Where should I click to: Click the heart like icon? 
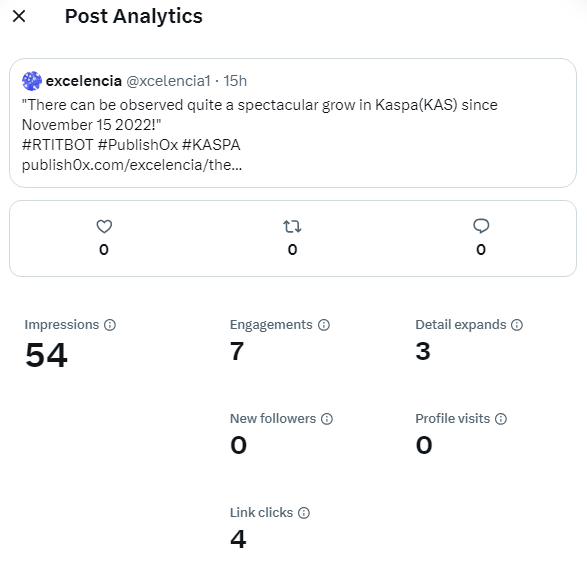[x=104, y=226]
